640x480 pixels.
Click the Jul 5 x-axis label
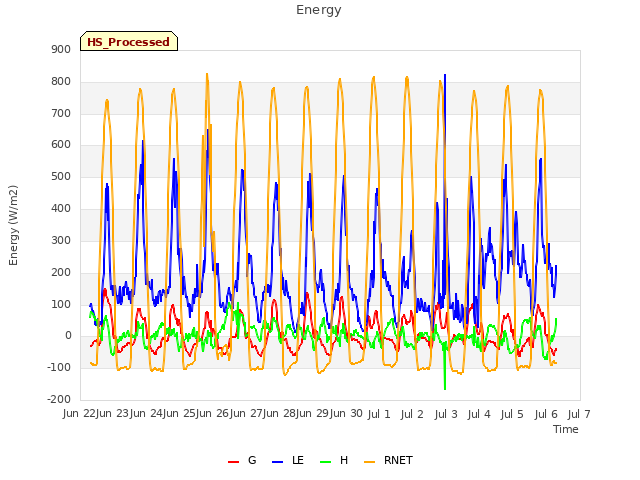[x=512, y=414]
